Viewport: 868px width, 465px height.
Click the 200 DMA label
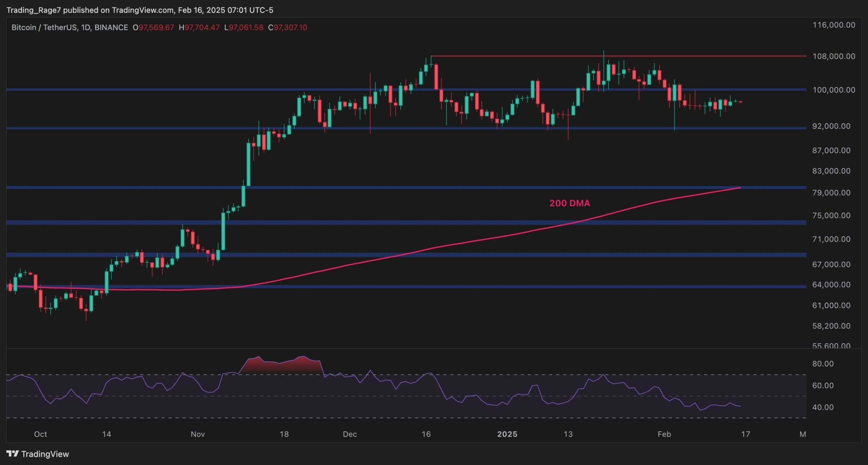(x=570, y=203)
